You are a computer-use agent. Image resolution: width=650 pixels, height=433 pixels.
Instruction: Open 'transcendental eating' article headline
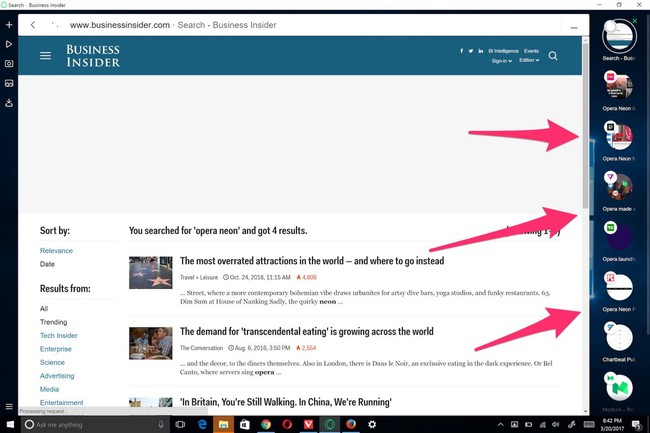pyautogui.click(x=307, y=331)
